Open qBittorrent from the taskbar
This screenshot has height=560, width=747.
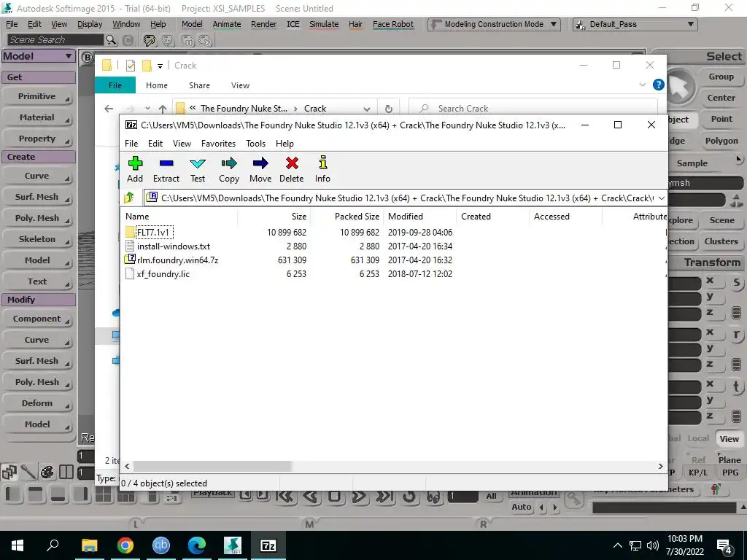click(x=161, y=545)
